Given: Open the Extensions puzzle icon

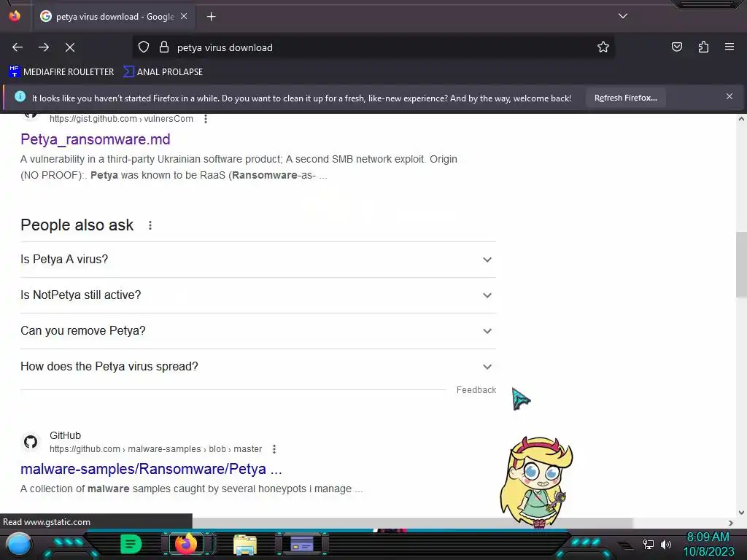Looking at the screenshot, I should (x=703, y=47).
